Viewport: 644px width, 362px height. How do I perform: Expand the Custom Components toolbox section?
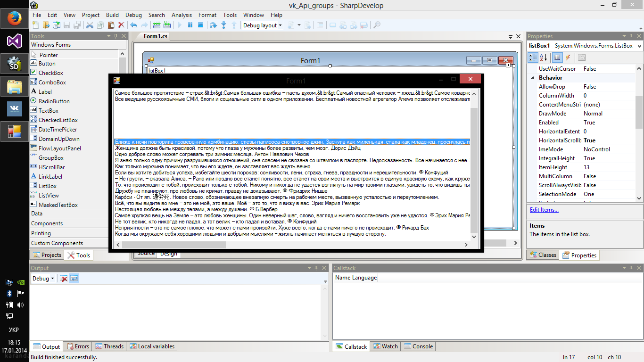point(57,243)
